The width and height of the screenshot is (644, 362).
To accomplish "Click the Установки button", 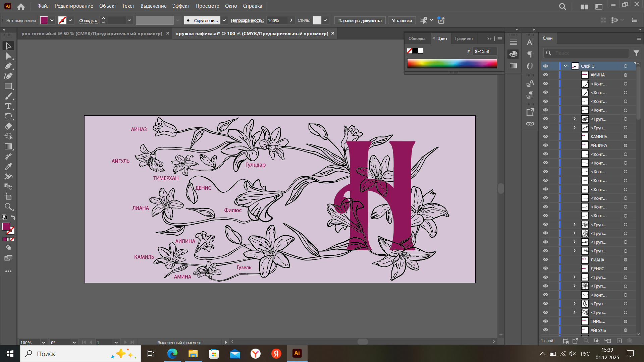I will (401, 20).
